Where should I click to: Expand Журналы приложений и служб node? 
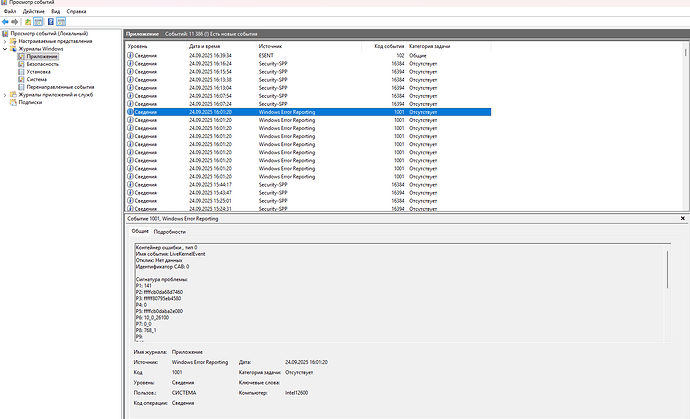(5, 95)
